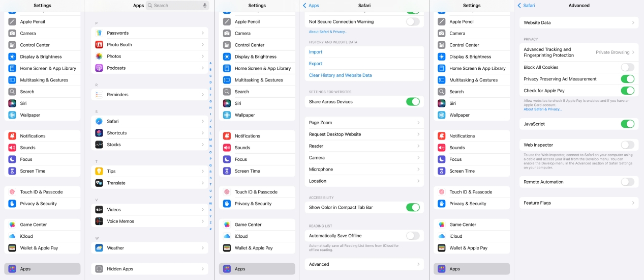
Task: Tap the Weather app icon
Action: pyautogui.click(x=99, y=248)
